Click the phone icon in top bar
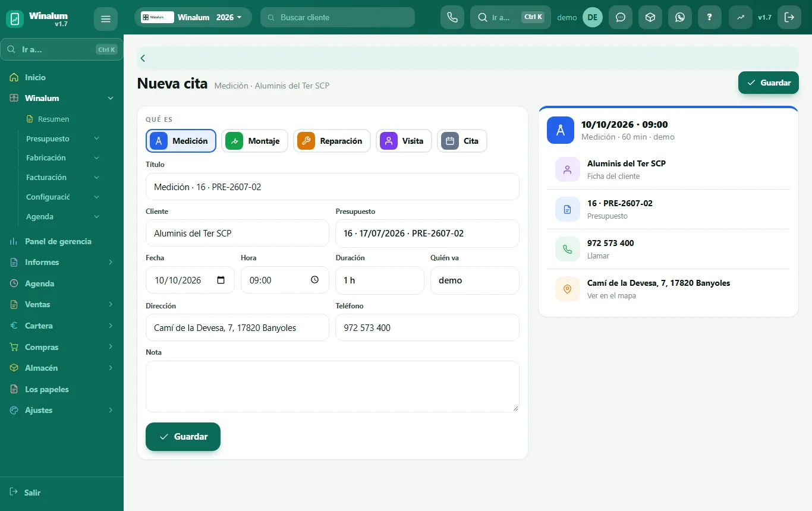Image resolution: width=812 pixels, height=511 pixels. pos(452,17)
